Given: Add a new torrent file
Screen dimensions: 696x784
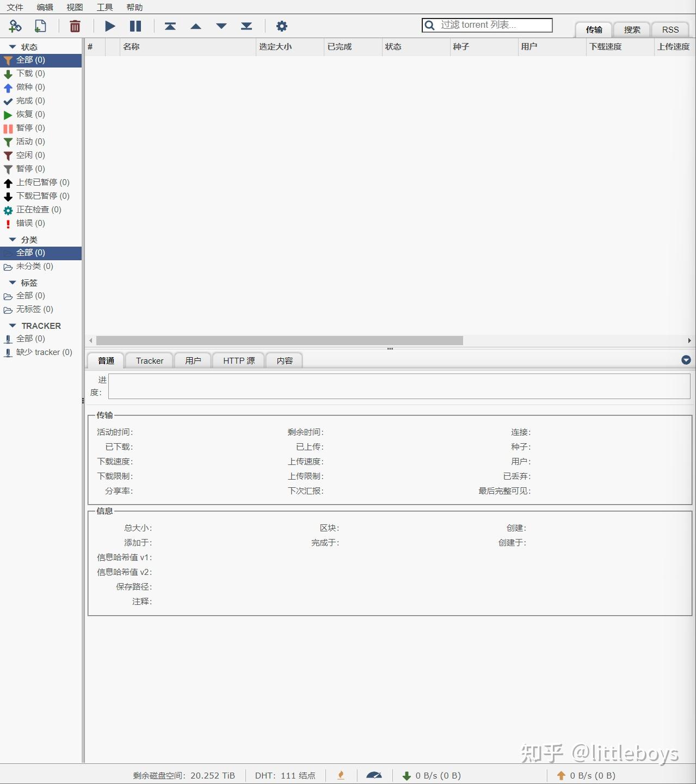Looking at the screenshot, I should [x=40, y=26].
